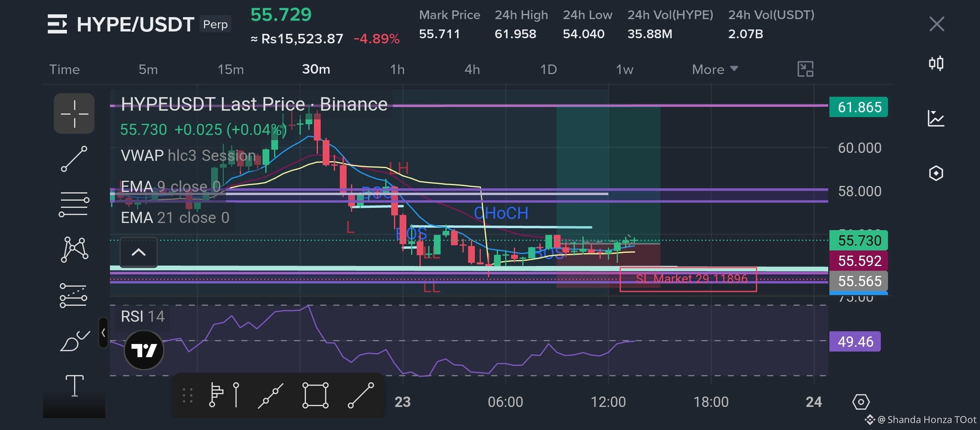Collapse the left drawing toolbar arrow
The height and width of the screenshot is (430, 980).
coord(103,333)
